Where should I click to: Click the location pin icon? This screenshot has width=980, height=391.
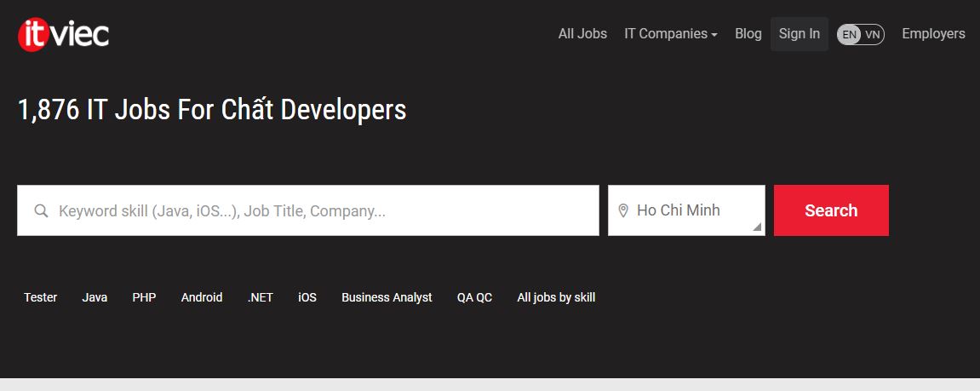pos(622,210)
